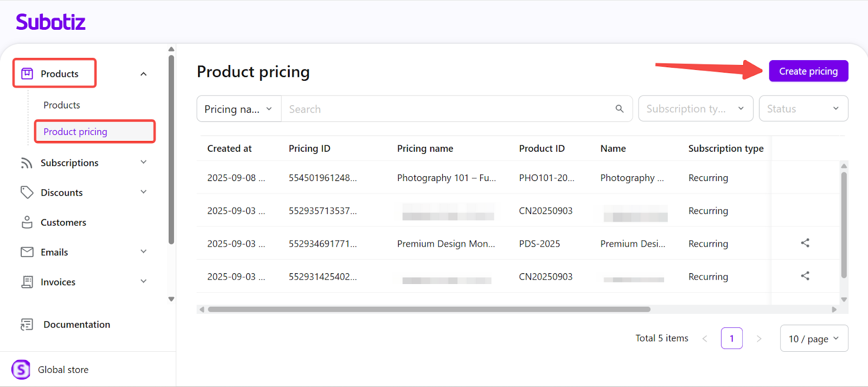Open the Documentation page

(76, 324)
